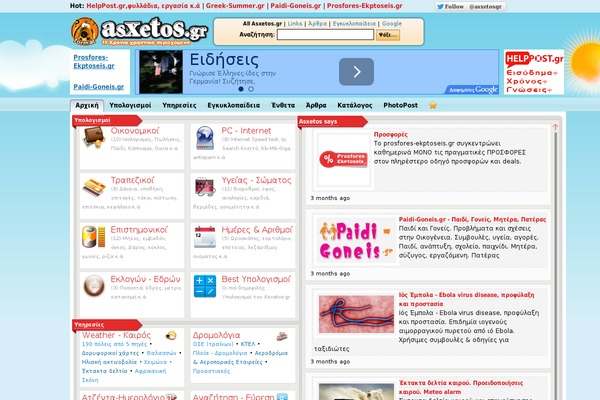600x400 pixels.
Task: Open the Έκτακτα δελτία καιρού post title
Action: pos(461,387)
